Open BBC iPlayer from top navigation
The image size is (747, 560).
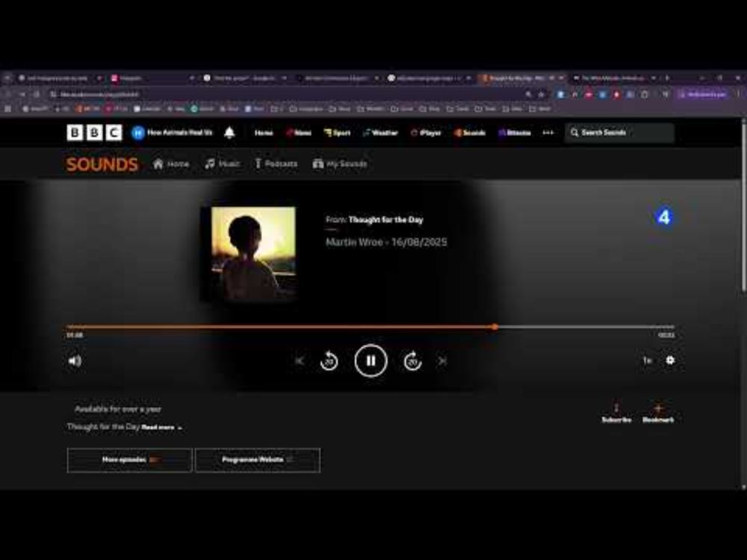pos(426,133)
